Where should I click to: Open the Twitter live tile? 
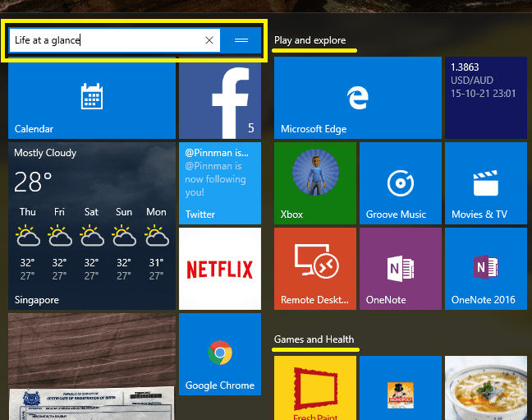pyautogui.click(x=220, y=183)
